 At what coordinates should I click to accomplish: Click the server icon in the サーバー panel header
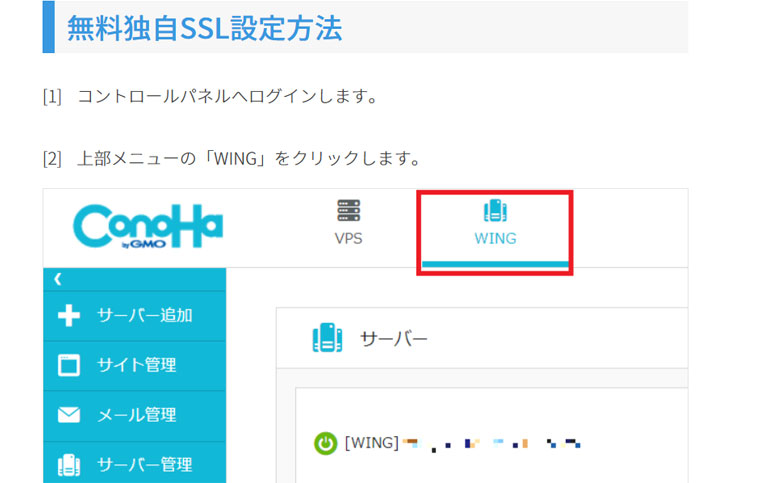coord(327,338)
